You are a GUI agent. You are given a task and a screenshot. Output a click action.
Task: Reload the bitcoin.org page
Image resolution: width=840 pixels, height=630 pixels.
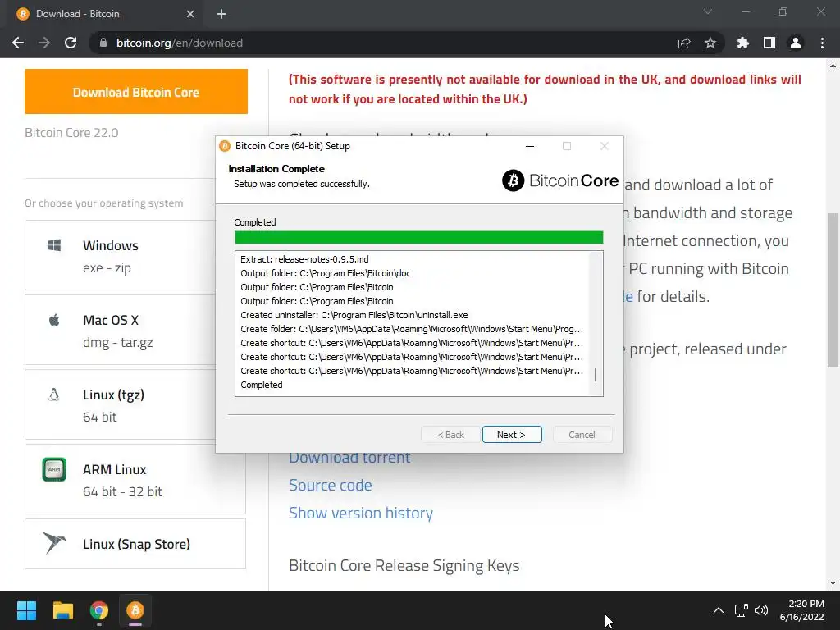(x=71, y=43)
